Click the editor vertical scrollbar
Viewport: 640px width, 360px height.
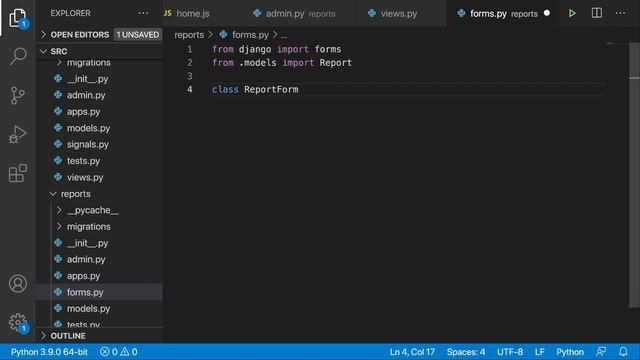(x=634, y=176)
